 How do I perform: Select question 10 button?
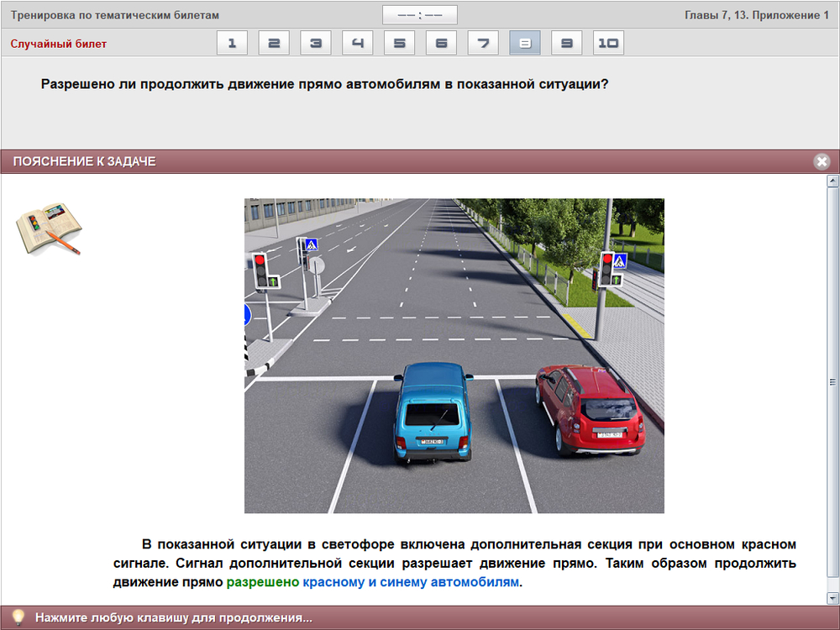pos(608,44)
